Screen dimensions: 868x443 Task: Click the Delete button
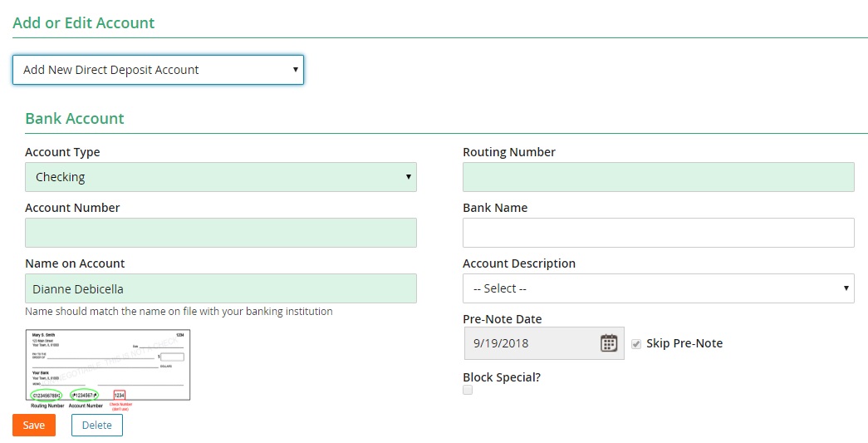96,426
